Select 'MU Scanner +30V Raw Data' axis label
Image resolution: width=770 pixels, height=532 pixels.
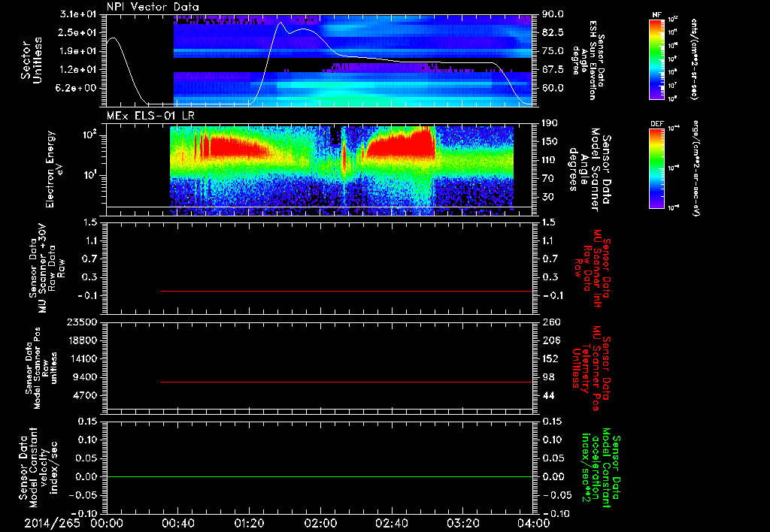click(x=47, y=268)
